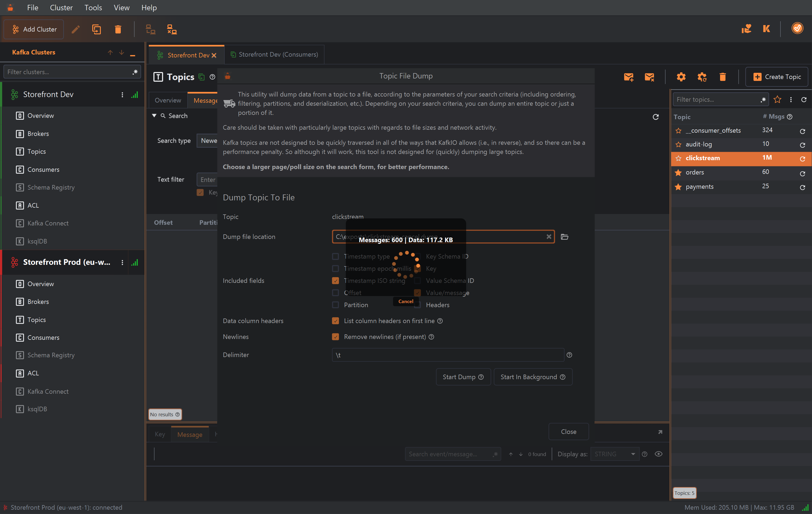The image size is (812, 514).
Task: Click the edit cluster pencil icon
Action: point(75,29)
